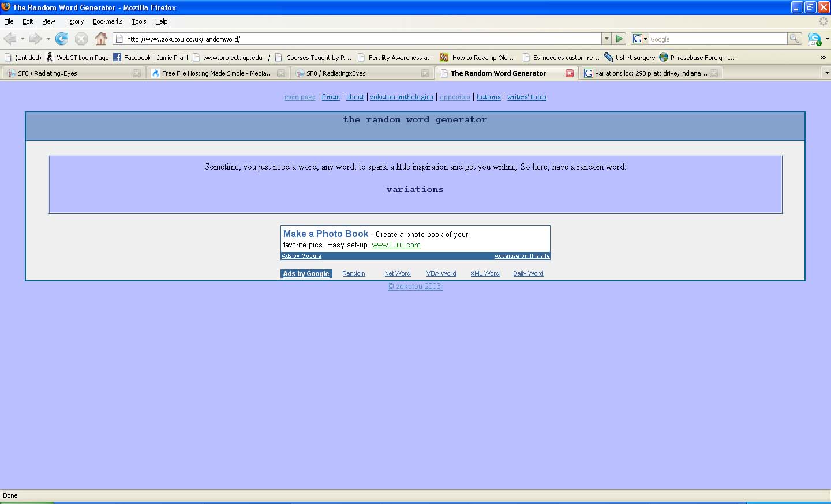This screenshot has height=504, width=831.
Task: Open the t shirt surgery bookmark
Action: point(630,58)
